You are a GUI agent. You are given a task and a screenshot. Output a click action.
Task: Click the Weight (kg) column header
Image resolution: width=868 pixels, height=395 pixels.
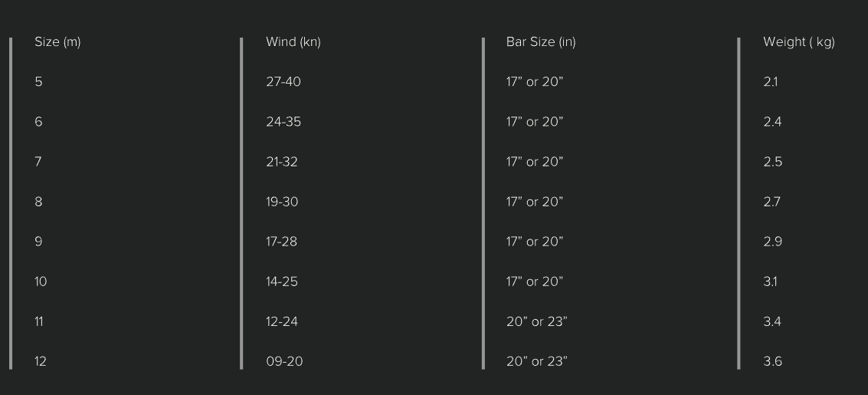pyautogui.click(x=799, y=42)
